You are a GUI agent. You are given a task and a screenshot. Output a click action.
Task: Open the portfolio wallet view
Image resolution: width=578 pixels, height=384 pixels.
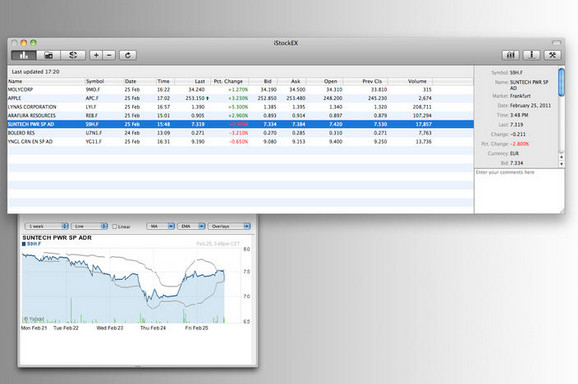pyautogui.click(x=49, y=55)
